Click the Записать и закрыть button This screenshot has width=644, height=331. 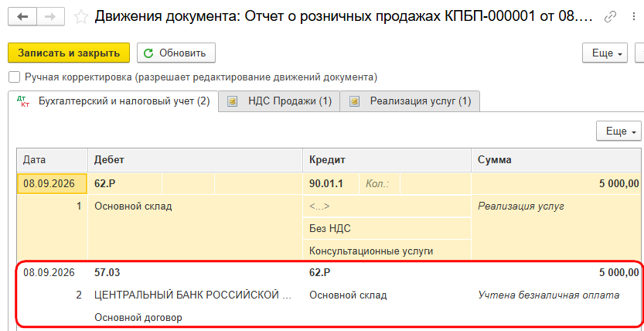[69, 53]
